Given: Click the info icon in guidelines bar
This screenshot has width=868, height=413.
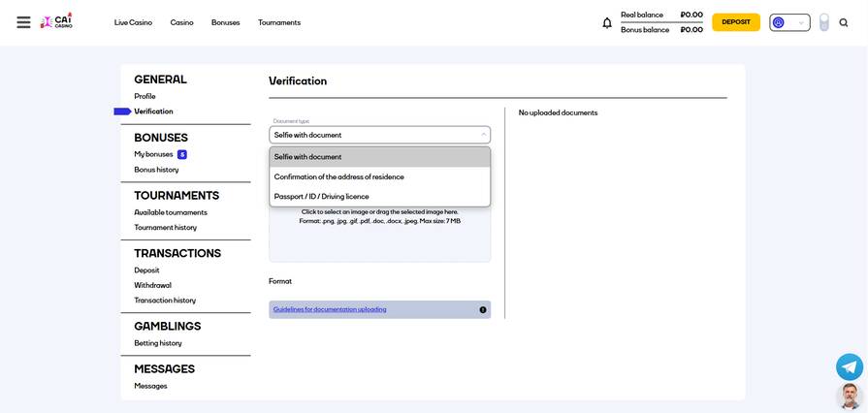Looking at the screenshot, I should coord(483,310).
